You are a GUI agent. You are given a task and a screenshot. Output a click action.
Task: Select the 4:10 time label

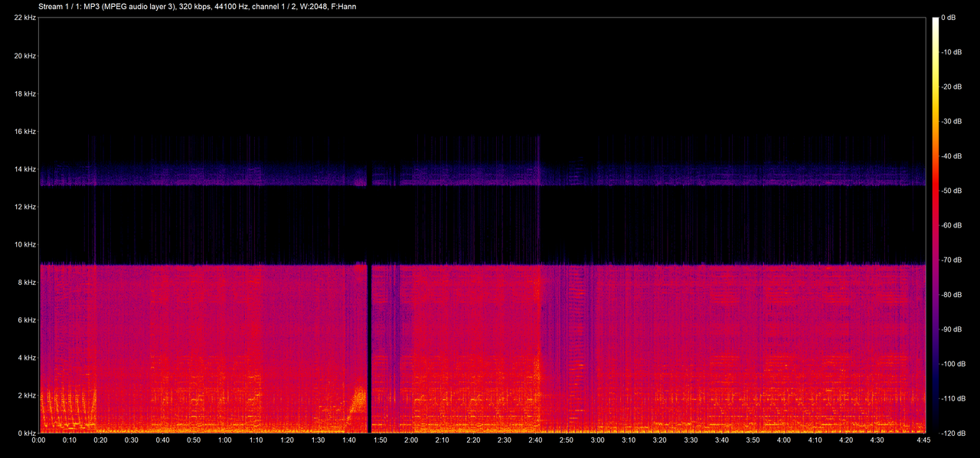[815, 441]
